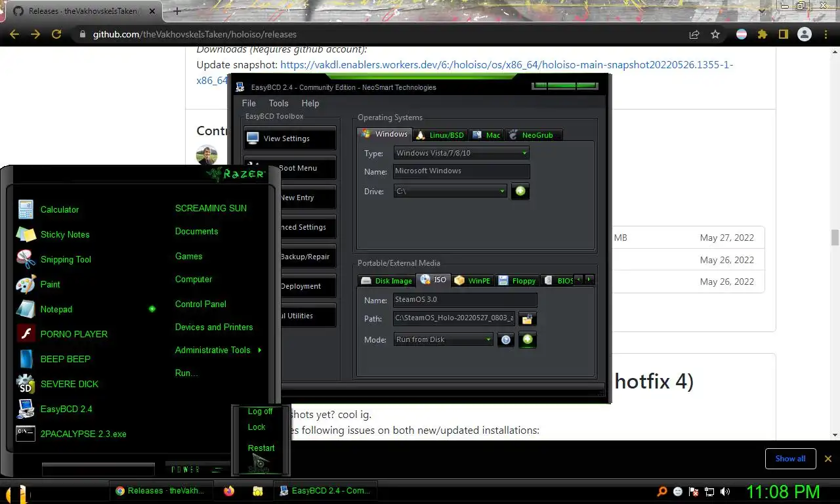Click Show all downloads button
The image size is (840, 504).
[790, 459]
